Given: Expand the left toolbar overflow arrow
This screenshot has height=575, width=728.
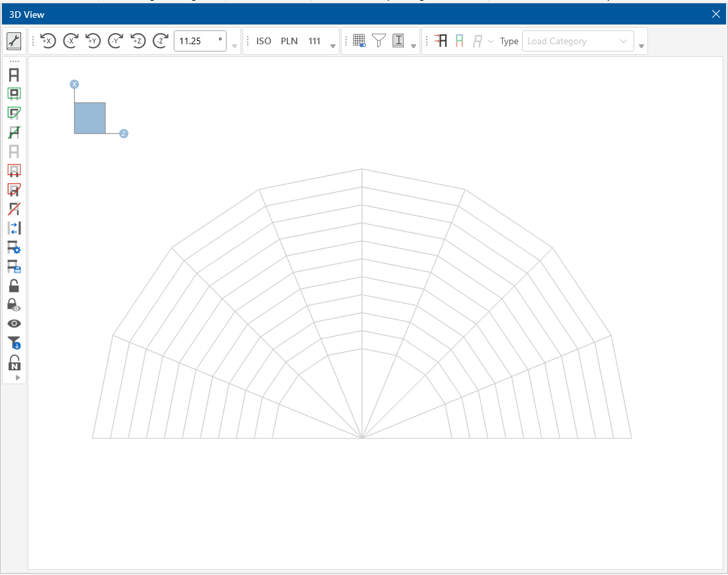Looking at the screenshot, I should click(x=18, y=378).
